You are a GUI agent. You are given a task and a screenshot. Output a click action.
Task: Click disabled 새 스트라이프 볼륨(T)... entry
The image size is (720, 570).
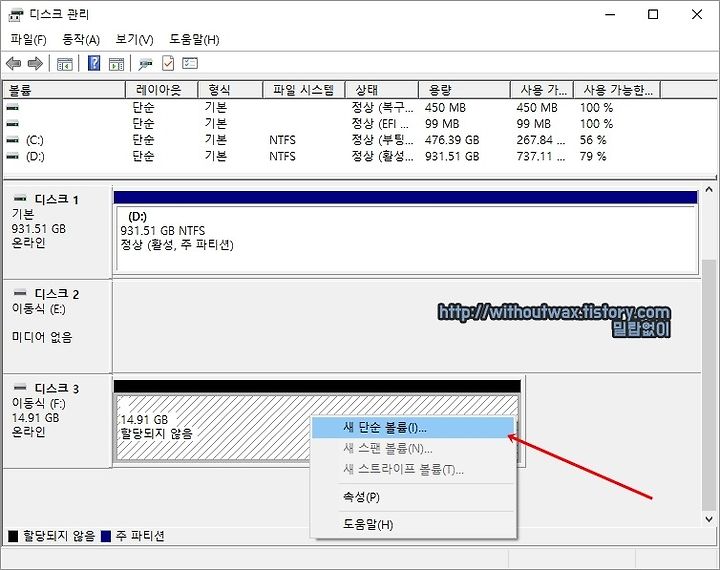pyautogui.click(x=413, y=469)
